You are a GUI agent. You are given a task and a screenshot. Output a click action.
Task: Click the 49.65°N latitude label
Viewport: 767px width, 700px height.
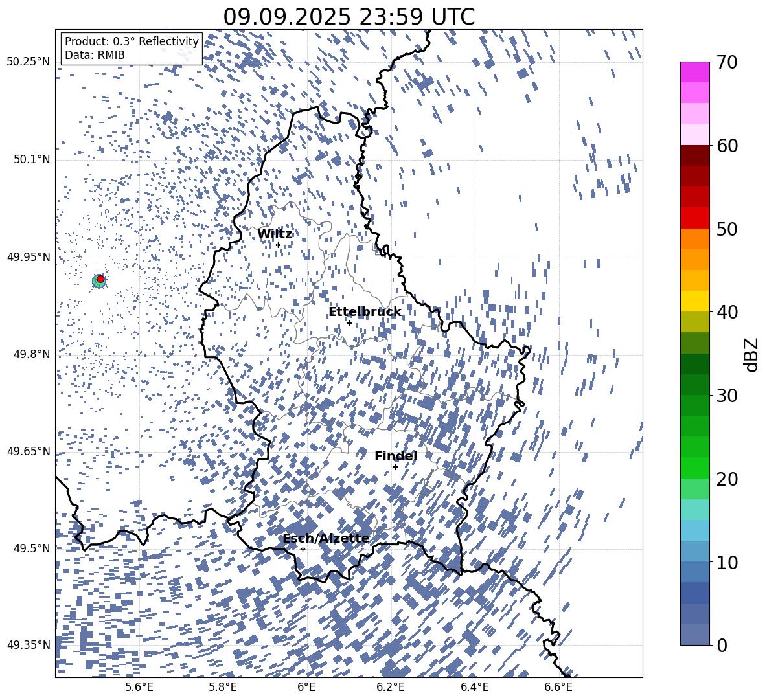[29, 451]
